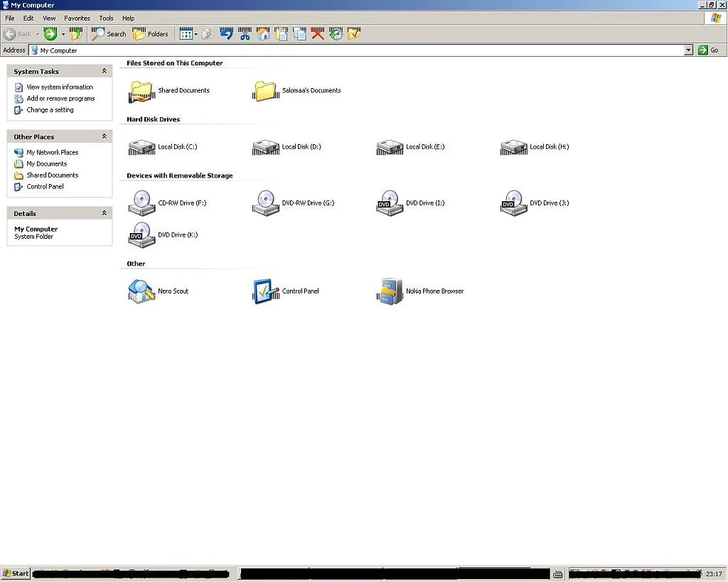Viewport: 728px width, 582px height.
Task: Click the green Forward arrow button
Action: tap(50, 34)
